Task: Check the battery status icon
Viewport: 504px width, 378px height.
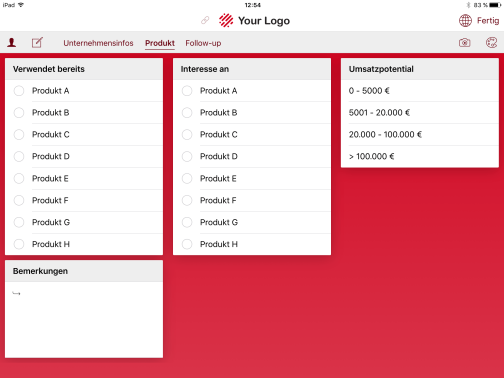Action: click(x=495, y=5)
